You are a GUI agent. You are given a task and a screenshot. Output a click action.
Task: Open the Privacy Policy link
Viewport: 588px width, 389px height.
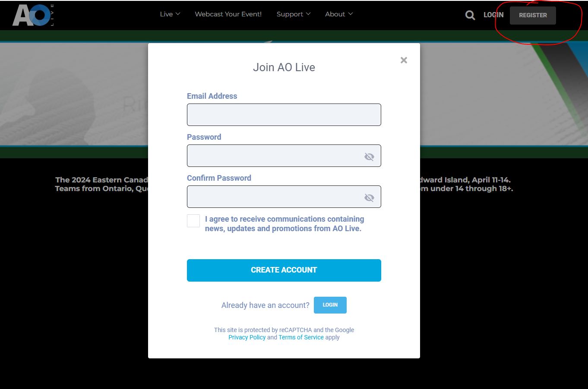(x=247, y=337)
